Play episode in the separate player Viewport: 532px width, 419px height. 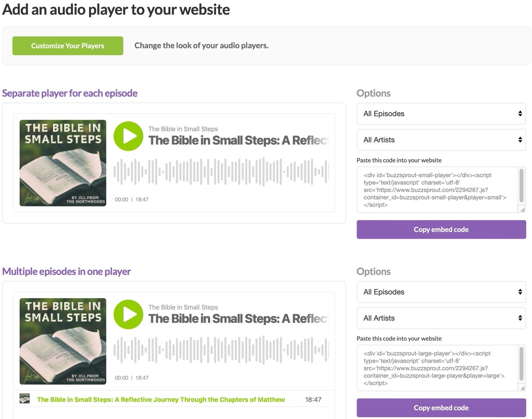128,136
